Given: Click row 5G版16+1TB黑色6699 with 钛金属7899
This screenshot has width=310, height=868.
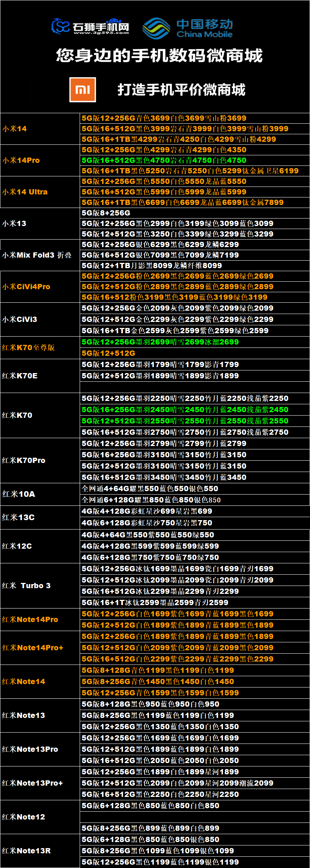Looking at the screenshot, I should pyautogui.click(x=195, y=202).
